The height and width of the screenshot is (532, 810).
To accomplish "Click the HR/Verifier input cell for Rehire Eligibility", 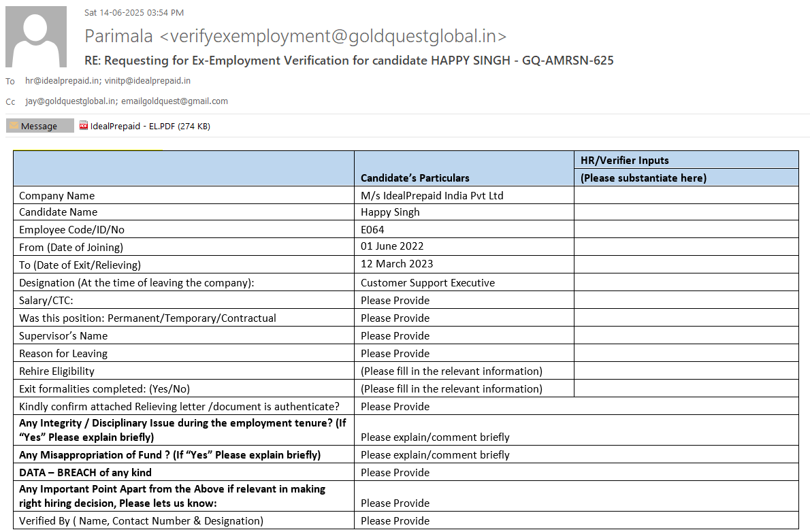I will (x=685, y=371).
